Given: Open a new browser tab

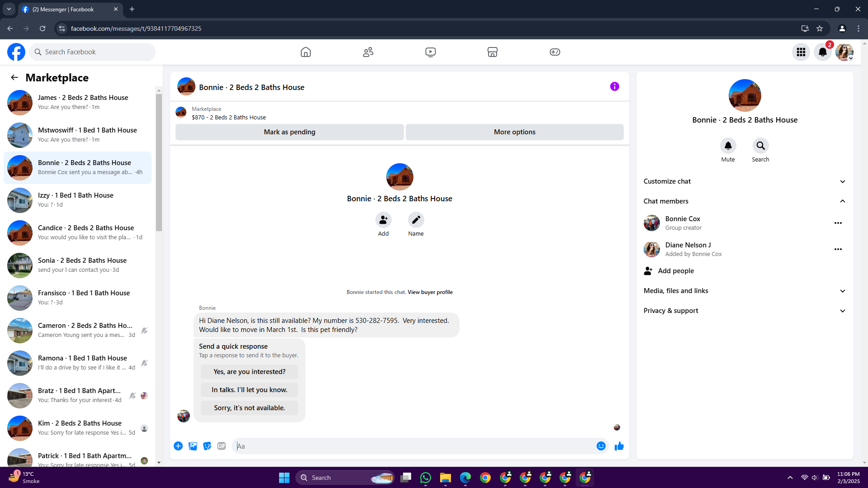Looking at the screenshot, I should [x=132, y=9].
